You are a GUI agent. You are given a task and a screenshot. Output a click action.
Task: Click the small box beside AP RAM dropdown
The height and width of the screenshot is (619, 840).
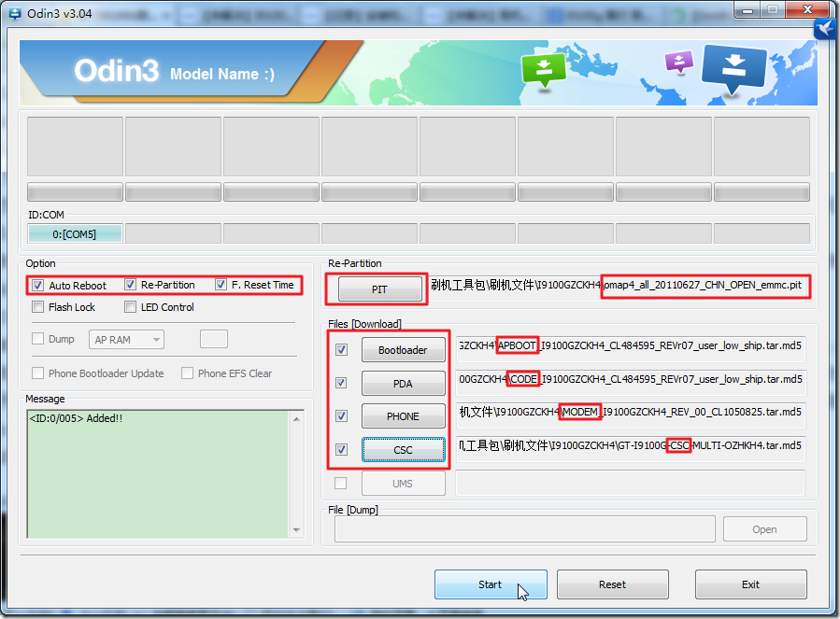214,339
